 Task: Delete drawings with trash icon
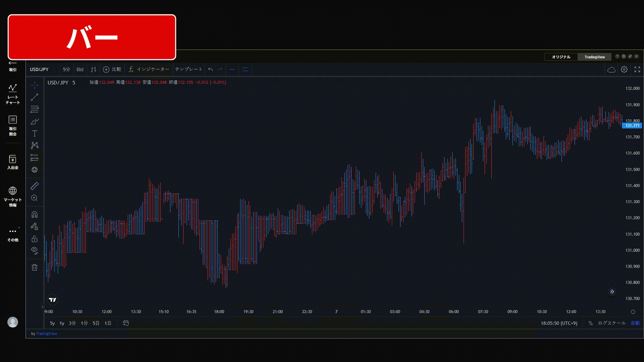(35, 267)
